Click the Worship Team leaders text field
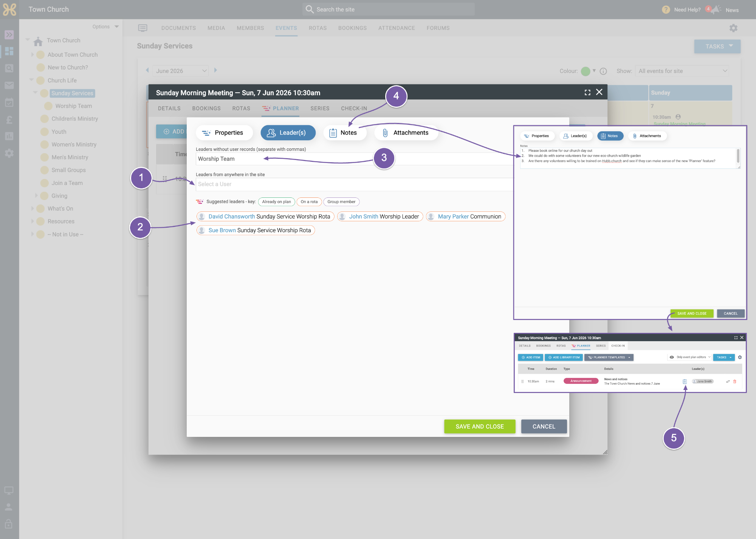 click(x=355, y=159)
